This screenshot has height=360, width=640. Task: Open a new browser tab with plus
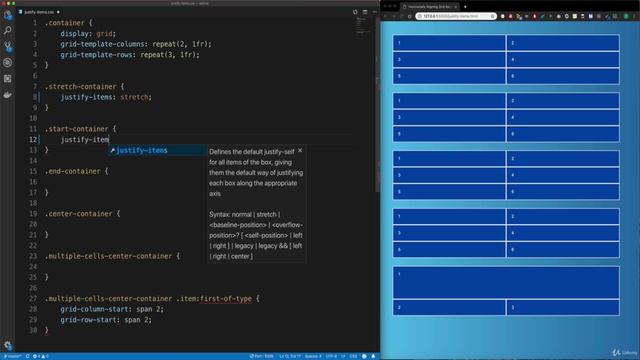465,7
